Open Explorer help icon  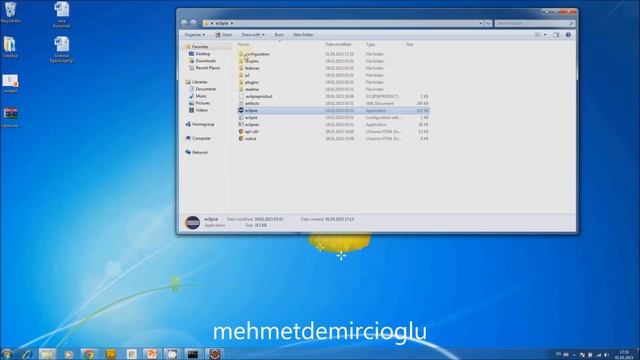[x=568, y=35]
